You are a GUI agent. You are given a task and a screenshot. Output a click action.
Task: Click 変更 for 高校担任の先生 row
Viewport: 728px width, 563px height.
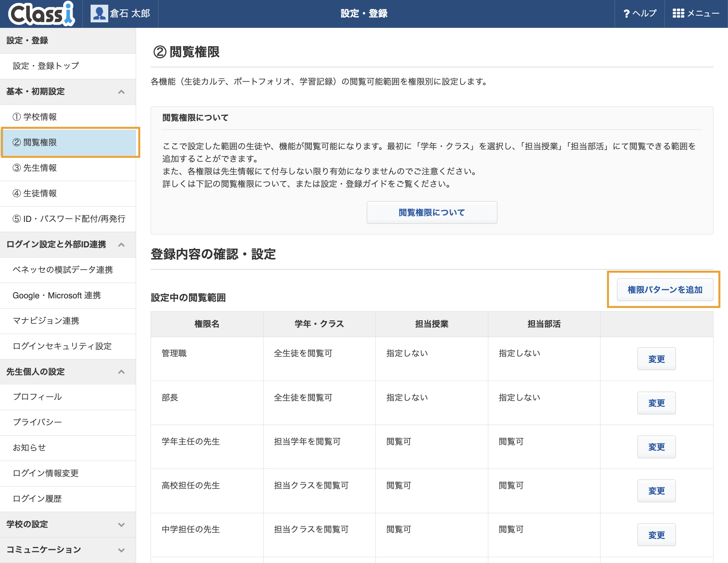pyautogui.click(x=656, y=491)
